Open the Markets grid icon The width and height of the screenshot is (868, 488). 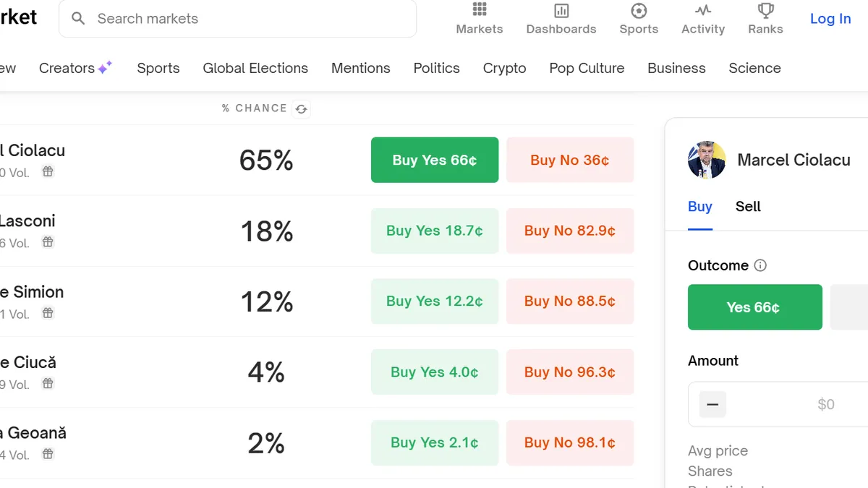pyautogui.click(x=480, y=10)
